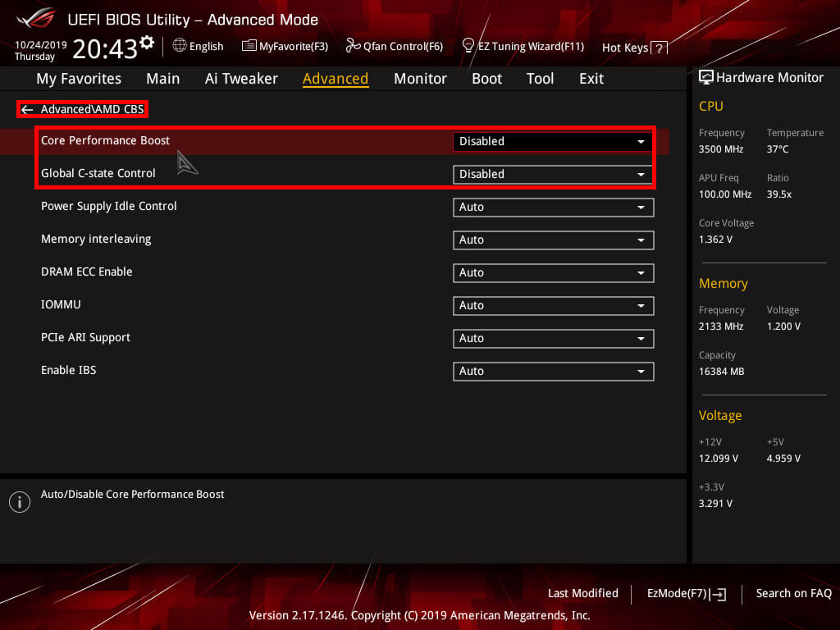The image size is (840, 630).
Task: Open the IOMMU dropdown
Action: (553, 305)
